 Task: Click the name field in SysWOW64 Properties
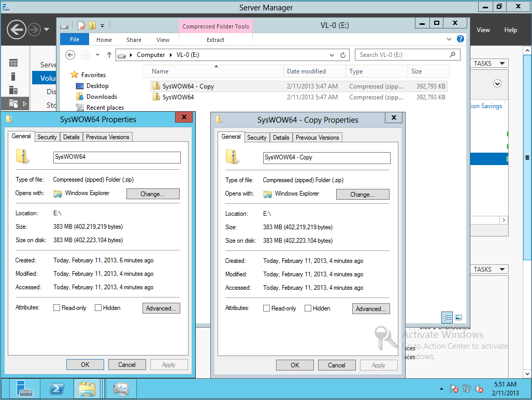pyautogui.click(x=117, y=157)
